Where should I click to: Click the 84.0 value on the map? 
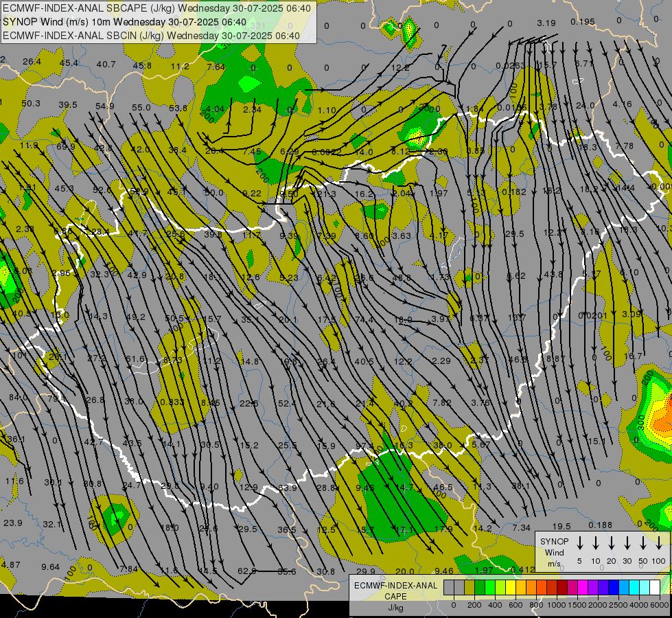click(x=18, y=398)
